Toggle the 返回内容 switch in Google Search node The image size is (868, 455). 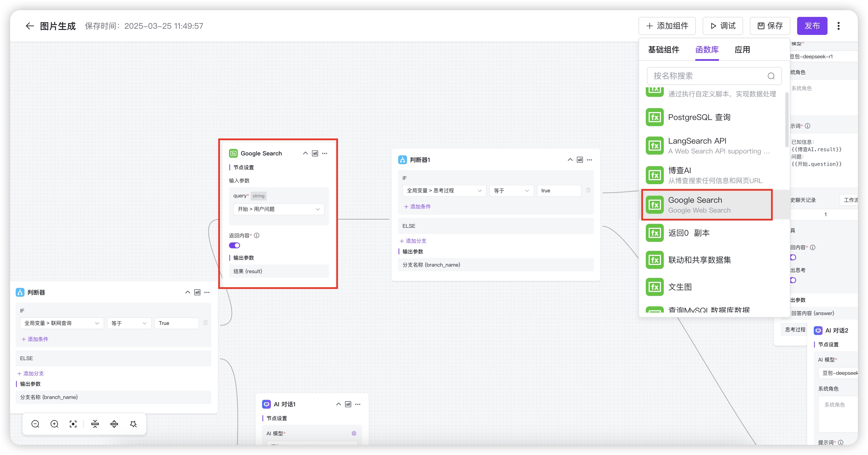[235, 245]
